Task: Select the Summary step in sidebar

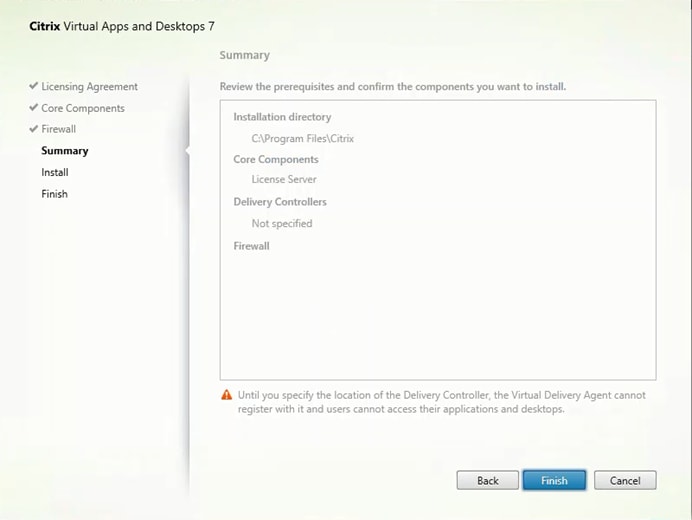Action: [x=65, y=151]
